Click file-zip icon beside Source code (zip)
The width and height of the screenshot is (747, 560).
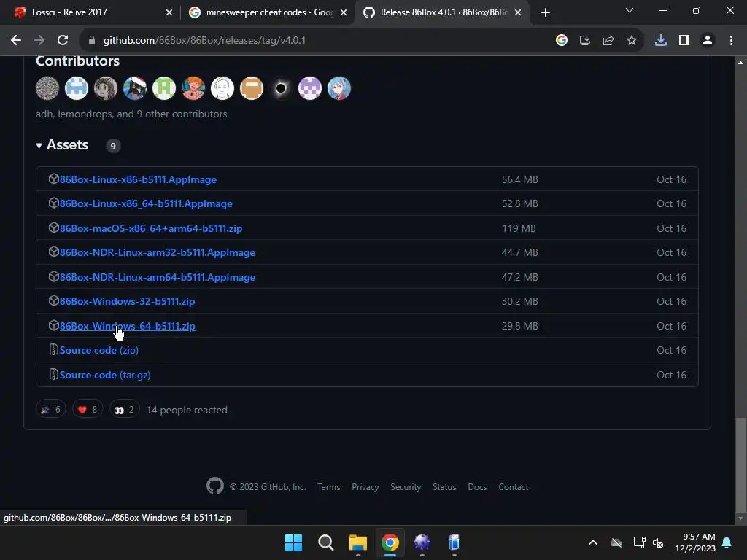click(53, 349)
